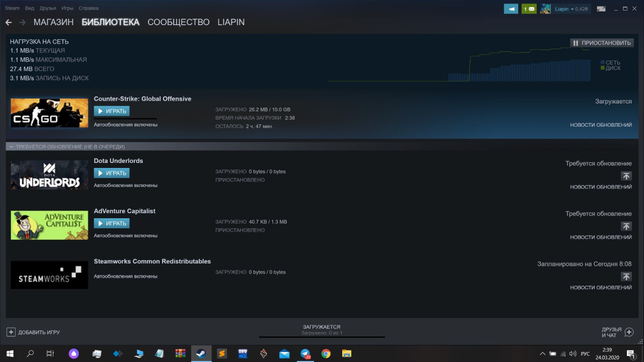Click the AdVenture Capitalist title
This screenshot has width=644, height=362.
pos(124,211)
